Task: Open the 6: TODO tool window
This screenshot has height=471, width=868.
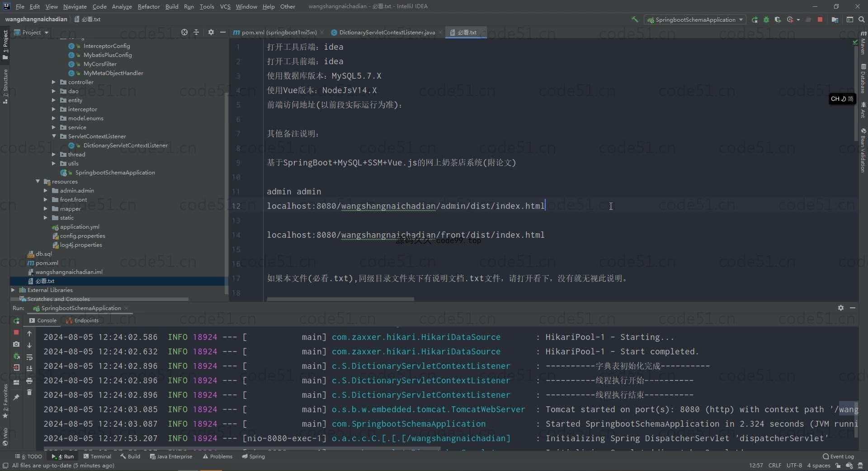Action: coord(28,457)
